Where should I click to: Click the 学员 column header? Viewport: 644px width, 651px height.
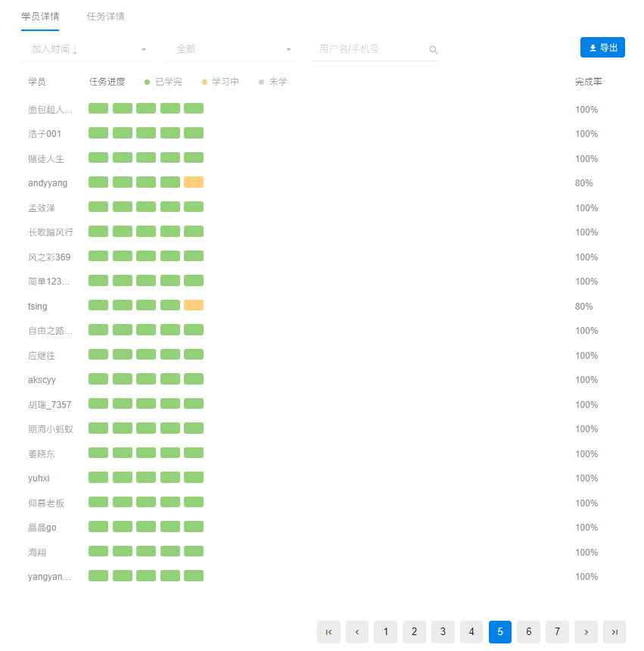(x=37, y=82)
